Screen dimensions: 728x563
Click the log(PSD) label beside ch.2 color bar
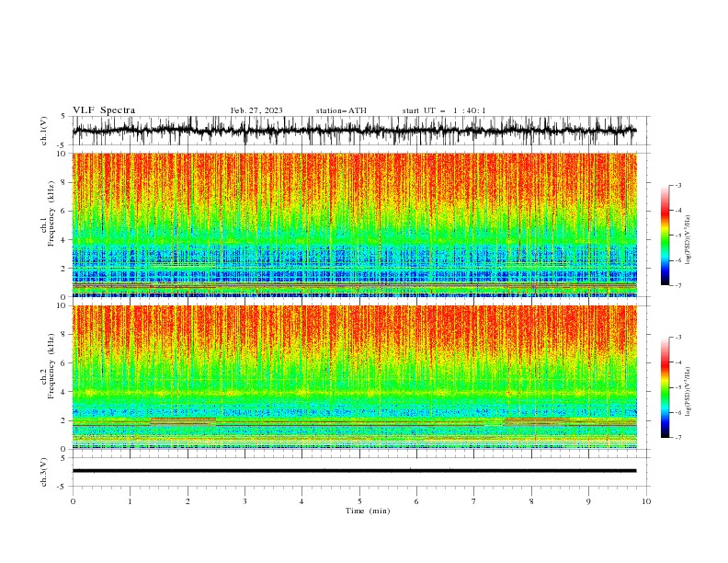pos(688,392)
